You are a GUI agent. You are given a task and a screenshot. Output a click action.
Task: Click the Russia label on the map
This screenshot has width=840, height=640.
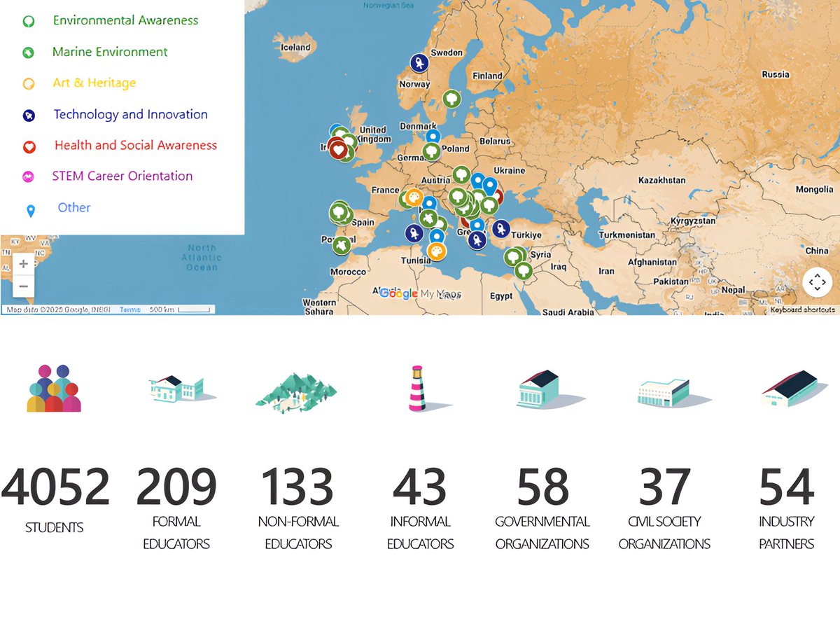776,74
